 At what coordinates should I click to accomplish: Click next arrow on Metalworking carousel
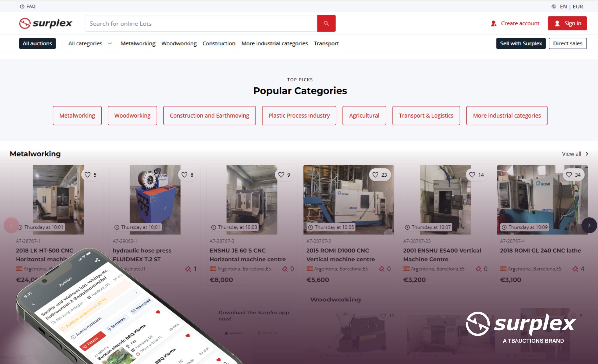pyautogui.click(x=589, y=225)
